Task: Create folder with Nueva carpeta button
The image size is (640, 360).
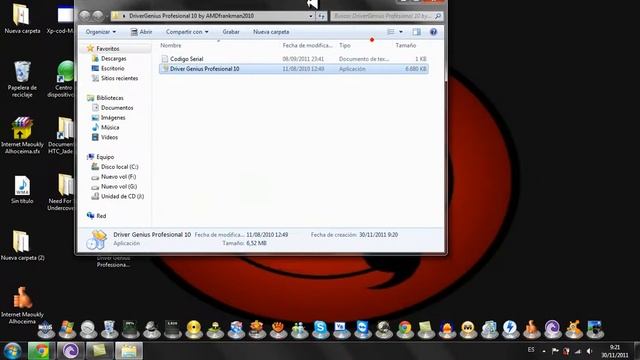Action: pos(271,32)
